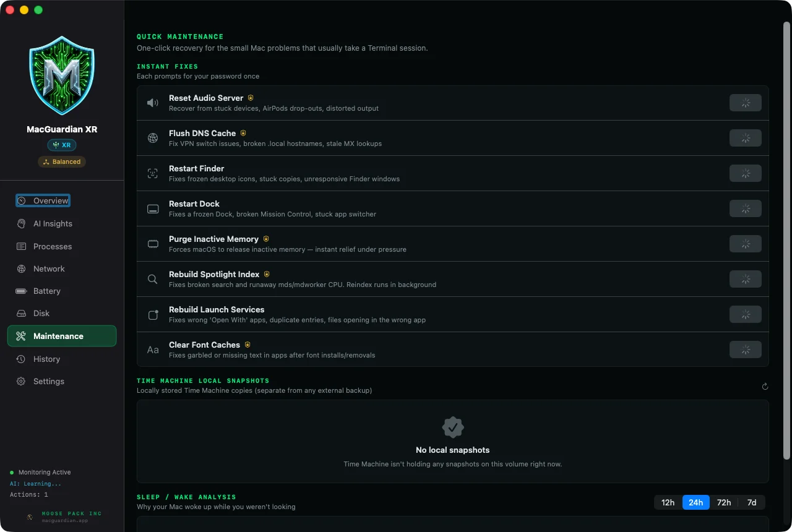Click the magnifier icon for Rebuild Spotlight Index
The width and height of the screenshot is (792, 532).
click(x=153, y=279)
